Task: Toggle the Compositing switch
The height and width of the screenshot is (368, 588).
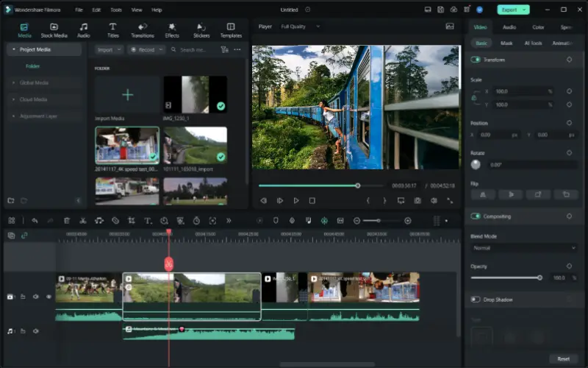Action: tap(476, 216)
